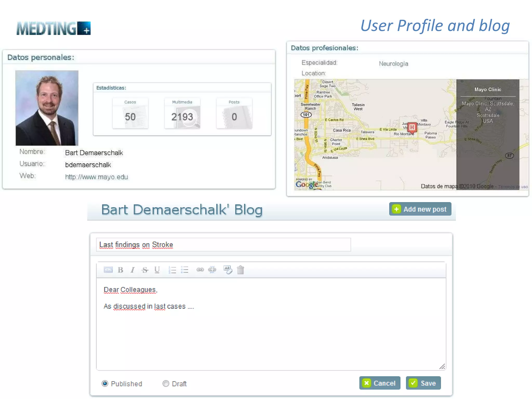Click the 'Dear Colleagues,' text line
532x399 pixels.
pyautogui.click(x=130, y=290)
